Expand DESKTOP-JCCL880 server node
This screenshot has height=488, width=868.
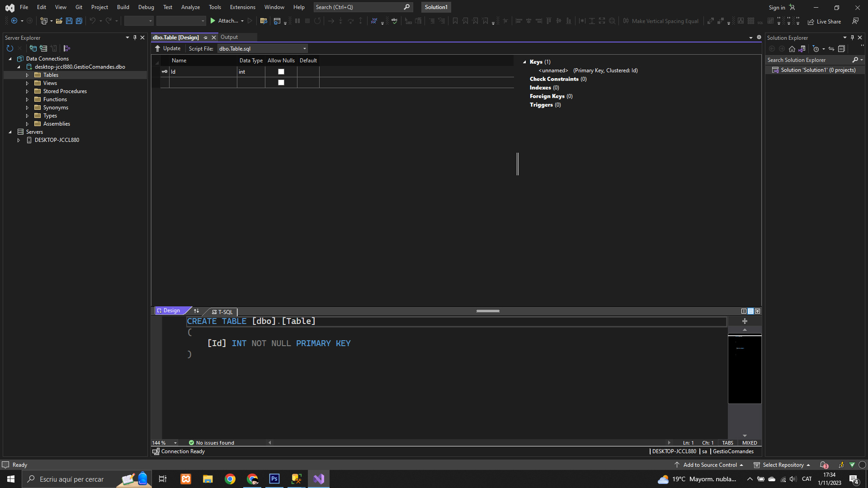(x=19, y=140)
